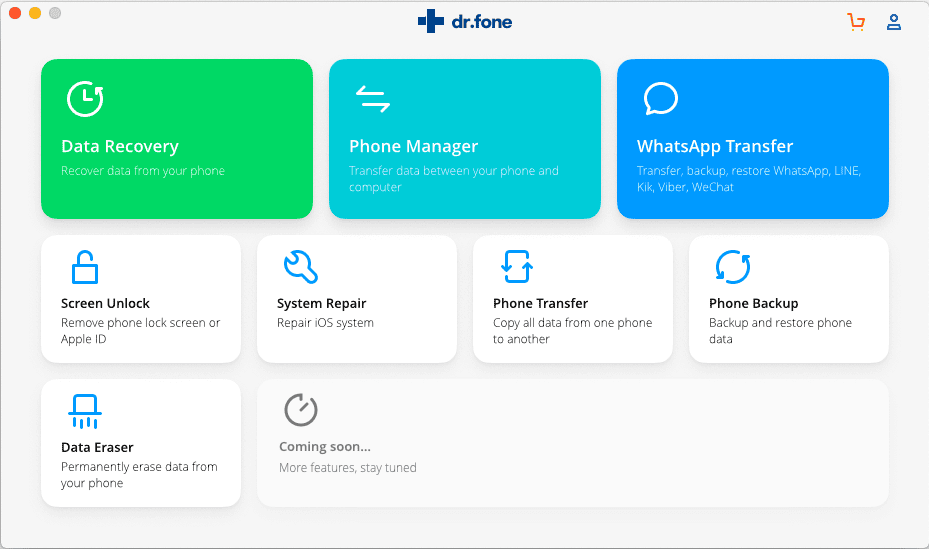Click 'Transfer, backup, restore WhatsApp, LINE' description

coord(749,179)
